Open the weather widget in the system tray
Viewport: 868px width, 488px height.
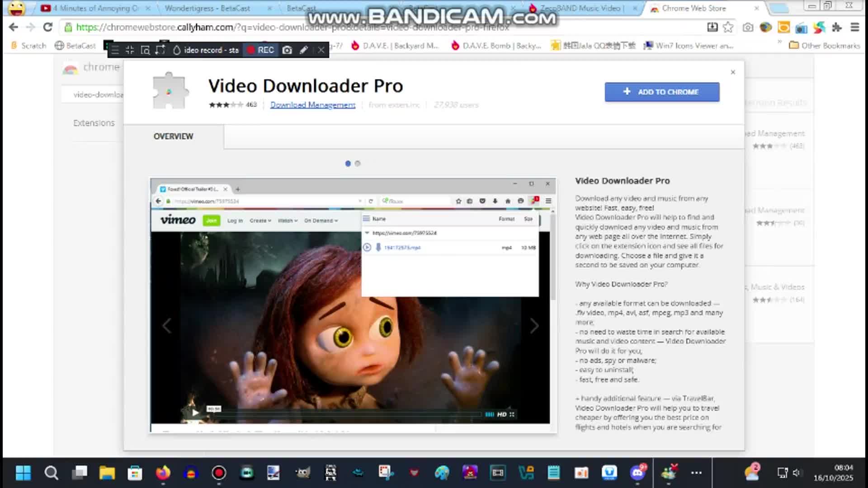[752, 472]
